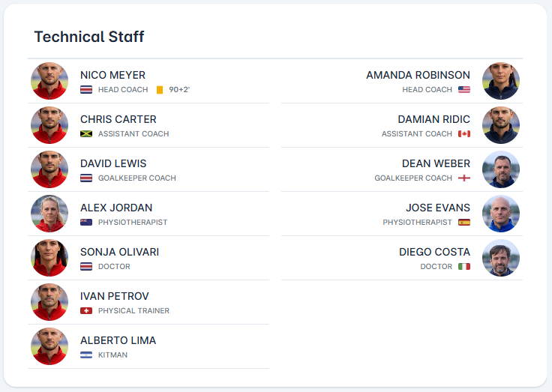Click the flag beside Jose Evans
The height and width of the screenshot is (392, 552).
pyautogui.click(x=464, y=223)
